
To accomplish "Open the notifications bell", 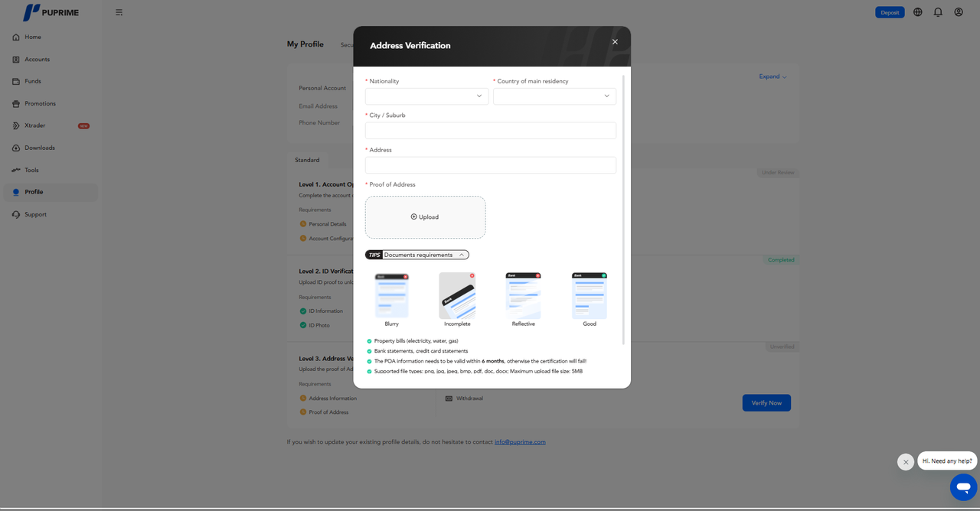I will pyautogui.click(x=938, y=12).
